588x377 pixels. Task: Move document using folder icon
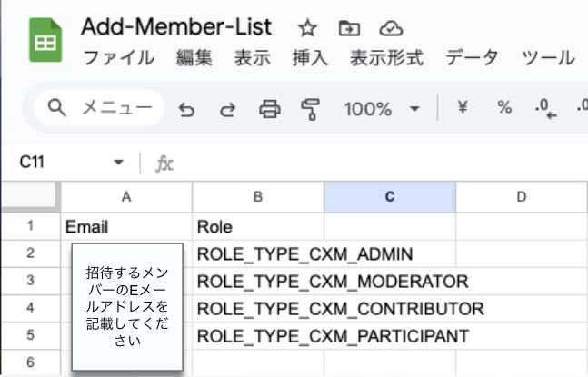tap(349, 28)
